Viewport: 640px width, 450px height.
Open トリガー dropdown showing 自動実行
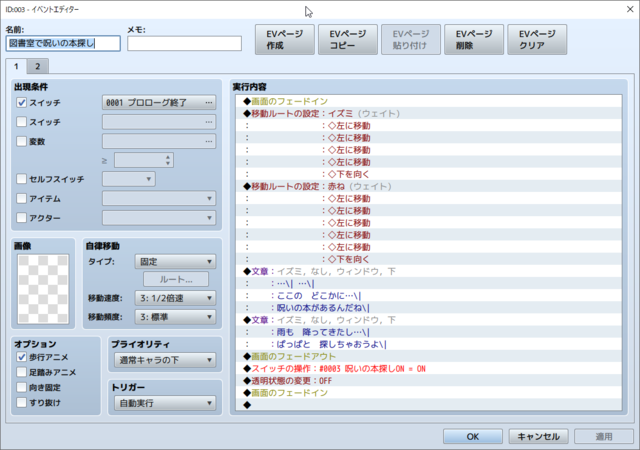(165, 403)
